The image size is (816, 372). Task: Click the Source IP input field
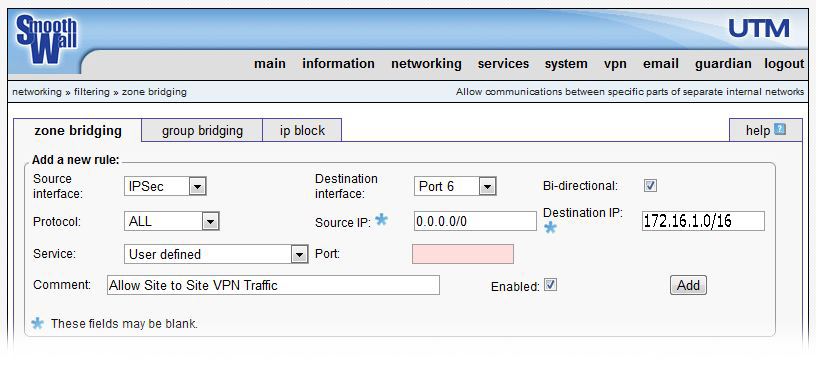[x=475, y=221]
